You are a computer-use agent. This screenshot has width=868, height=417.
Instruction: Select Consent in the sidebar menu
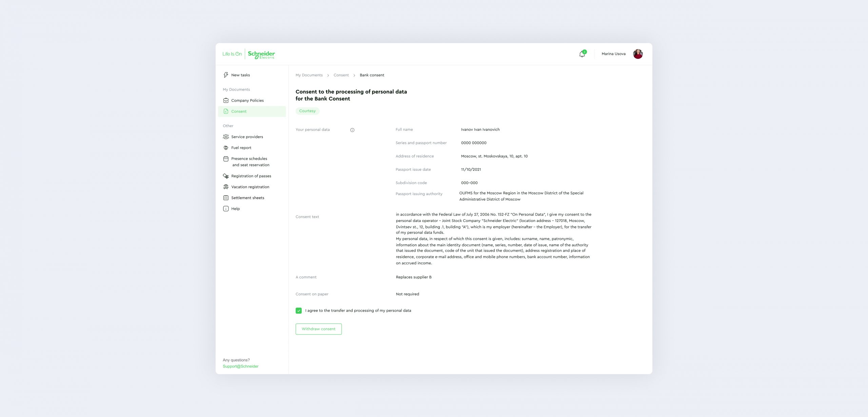click(239, 111)
